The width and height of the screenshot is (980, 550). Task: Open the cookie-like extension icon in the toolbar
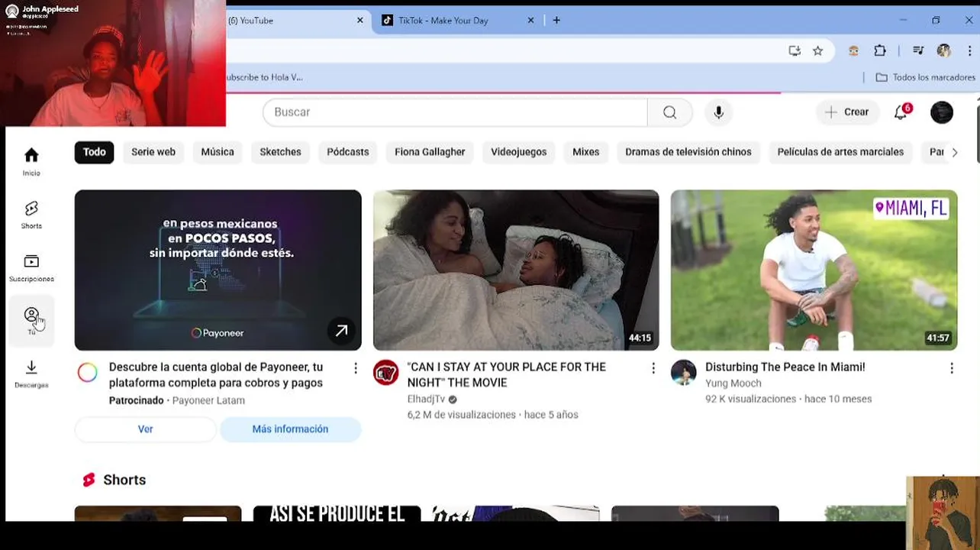pyautogui.click(x=853, y=50)
